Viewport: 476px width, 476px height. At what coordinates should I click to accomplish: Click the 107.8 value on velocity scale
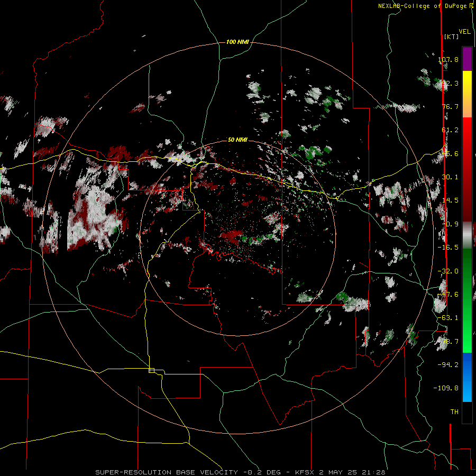click(448, 59)
